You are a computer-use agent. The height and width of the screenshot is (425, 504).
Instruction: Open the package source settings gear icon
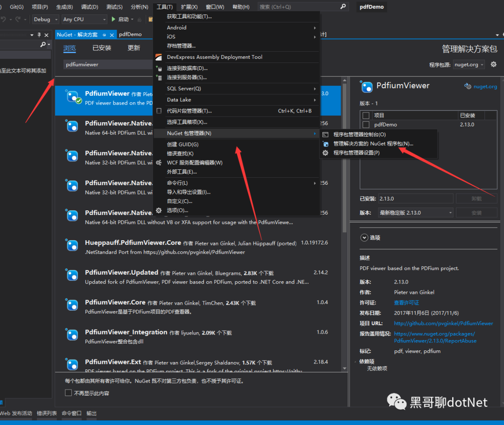coord(493,64)
